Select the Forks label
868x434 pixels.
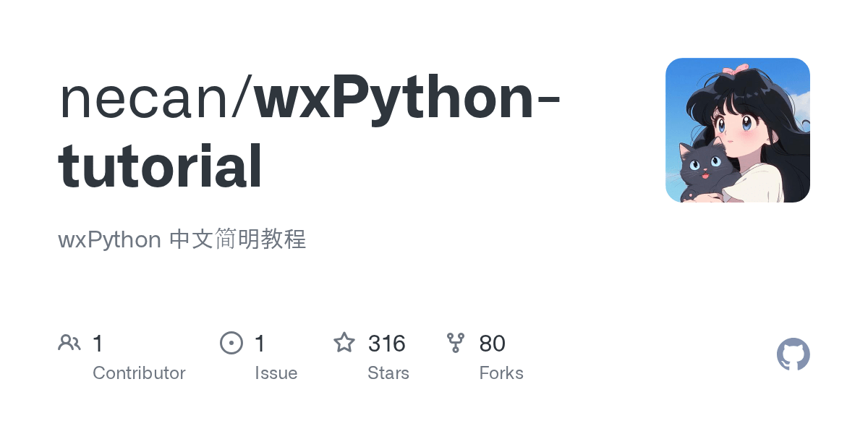[501, 373]
